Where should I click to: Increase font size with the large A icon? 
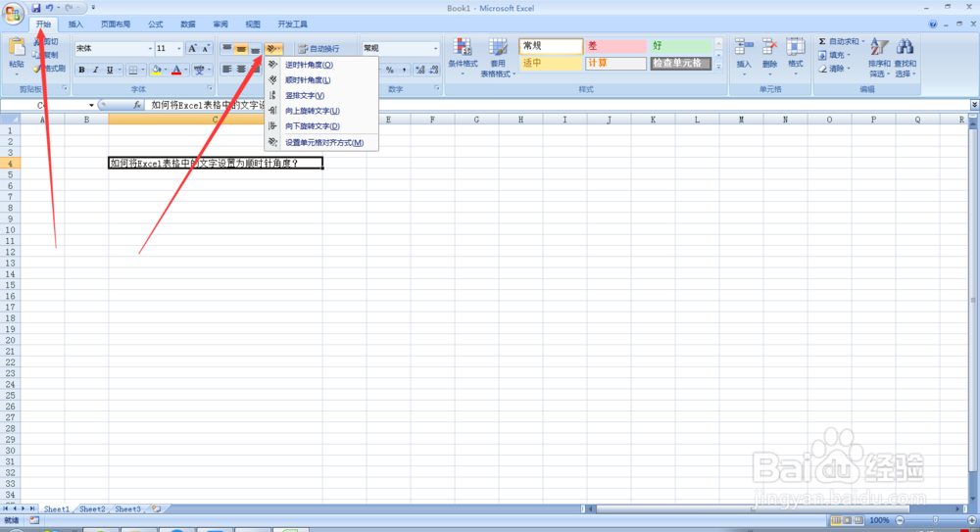tap(192, 48)
